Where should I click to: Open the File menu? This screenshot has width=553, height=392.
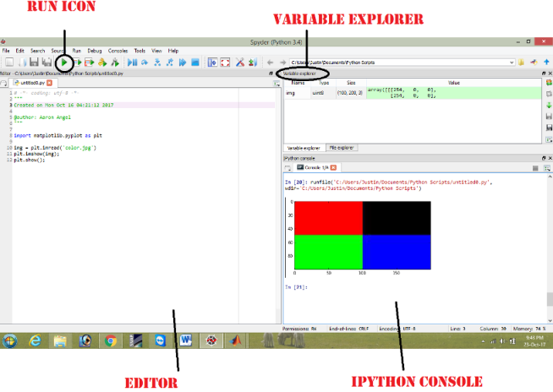[x=6, y=51]
